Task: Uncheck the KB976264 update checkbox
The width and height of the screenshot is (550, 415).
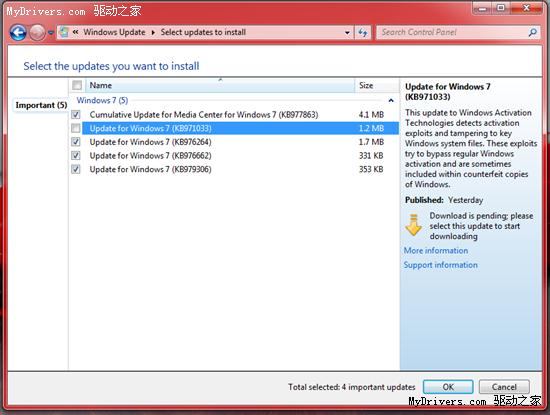Action: point(76,142)
